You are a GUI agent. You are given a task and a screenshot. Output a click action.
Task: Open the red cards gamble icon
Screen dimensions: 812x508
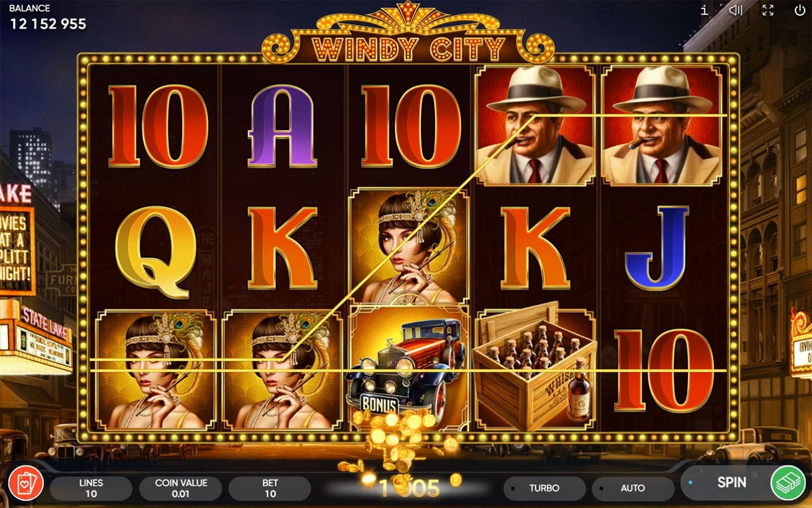click(26, 483)
